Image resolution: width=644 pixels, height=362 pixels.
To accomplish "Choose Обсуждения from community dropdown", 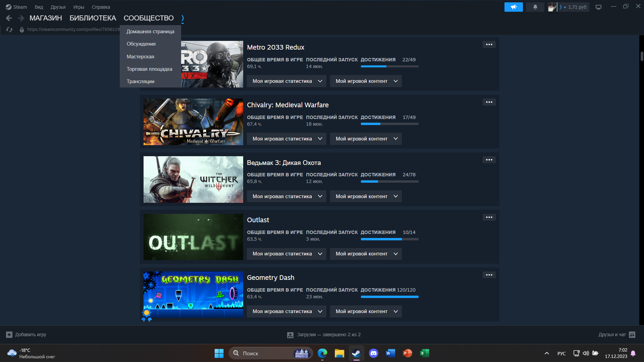I will 150,44.
